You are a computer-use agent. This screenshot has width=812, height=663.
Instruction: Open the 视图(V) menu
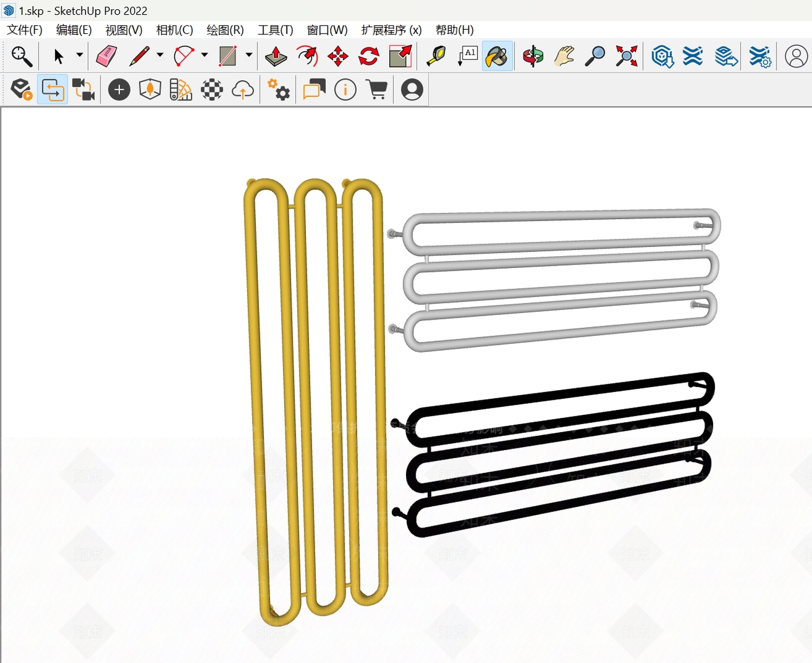(x=124, y=30)
